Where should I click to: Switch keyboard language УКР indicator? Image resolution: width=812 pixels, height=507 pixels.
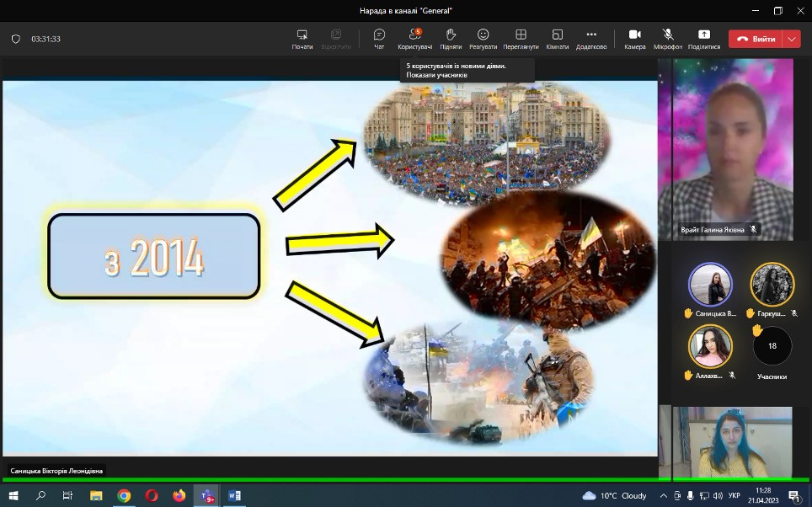point(734,495)
